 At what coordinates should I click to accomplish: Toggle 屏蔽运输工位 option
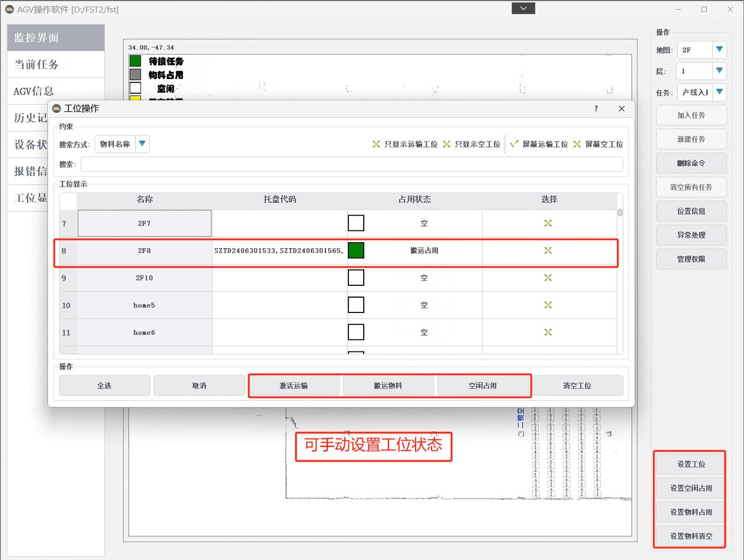pos(539,144)
